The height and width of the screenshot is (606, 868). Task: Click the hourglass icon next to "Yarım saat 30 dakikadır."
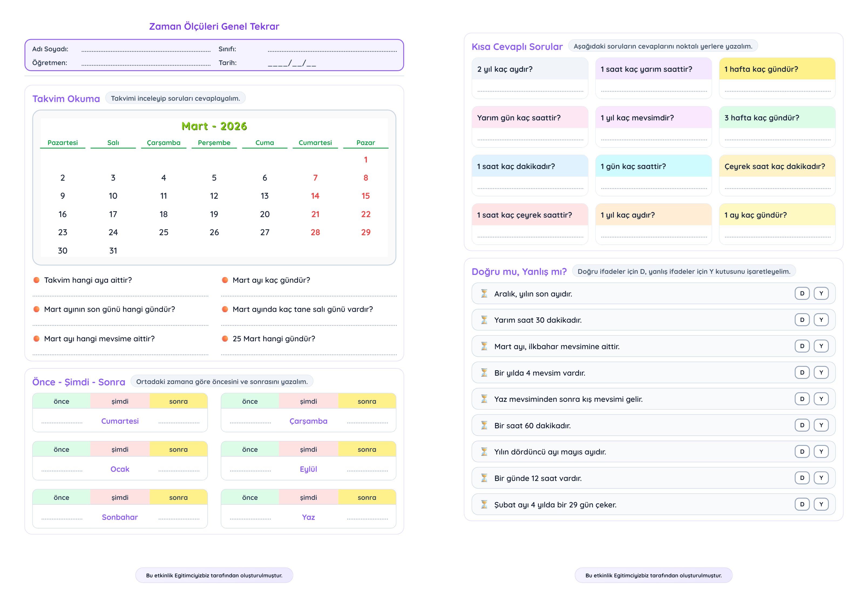pyautogui.click(x=484, y=320)
